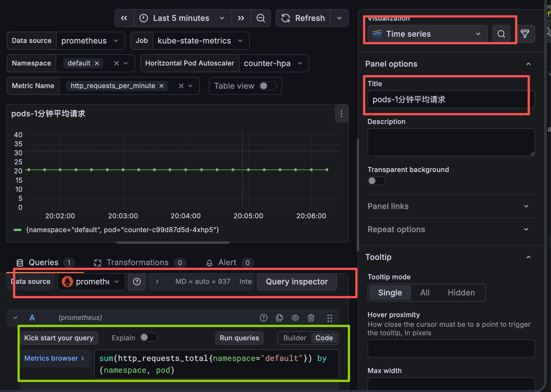This screenshot has width=551, height=392.
Task: Click the search options magnifier icon
Action: coord(501,34)
